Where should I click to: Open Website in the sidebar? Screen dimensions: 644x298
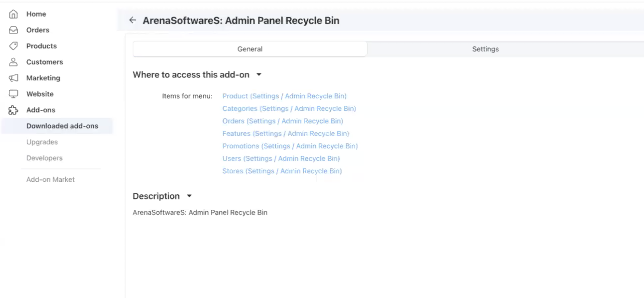tap(40, 94)
